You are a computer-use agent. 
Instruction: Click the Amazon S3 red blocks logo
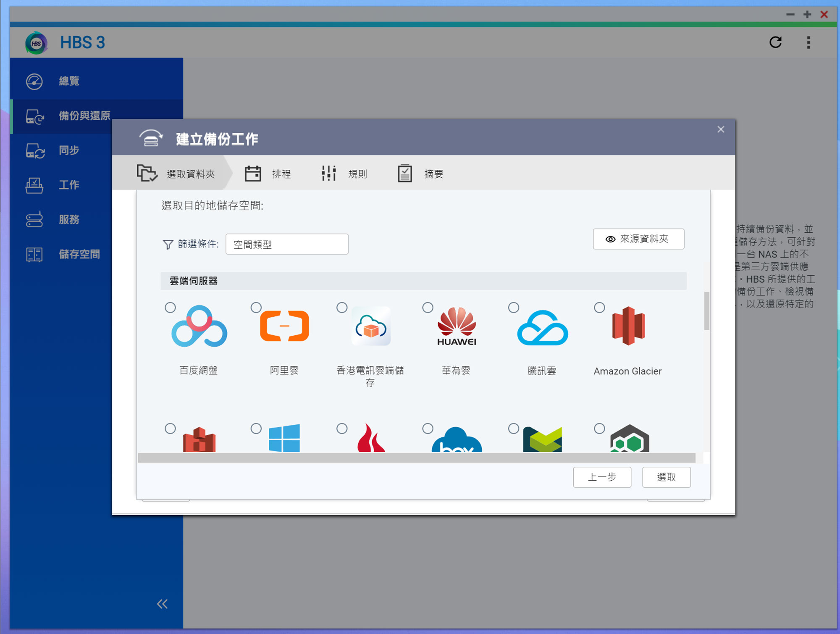[x=199, y=439]
